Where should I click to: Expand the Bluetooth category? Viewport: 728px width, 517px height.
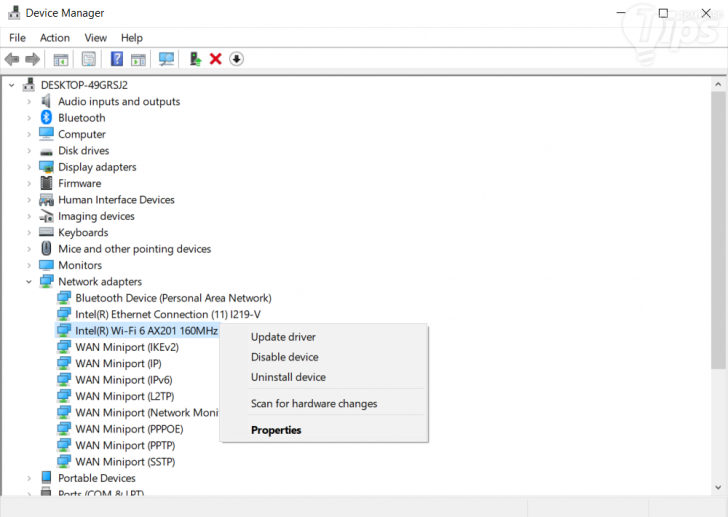(x=29, y=118)
